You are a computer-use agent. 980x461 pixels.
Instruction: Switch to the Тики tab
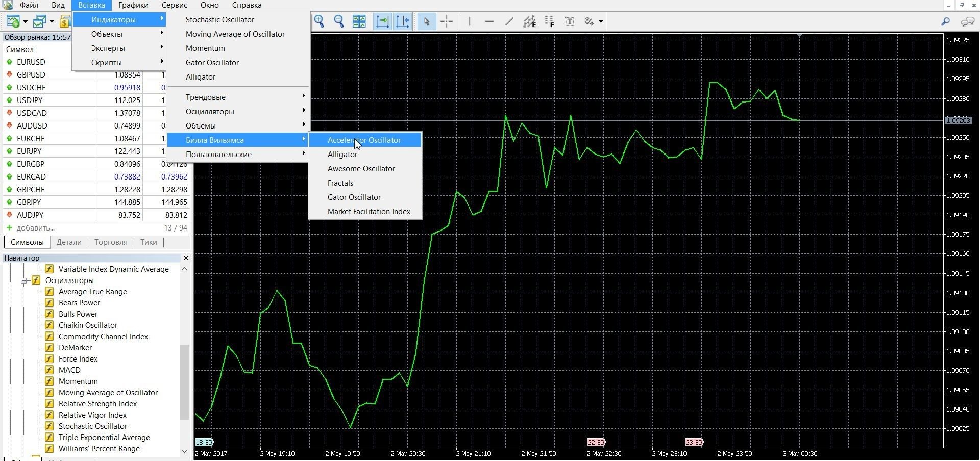[149, 242]
